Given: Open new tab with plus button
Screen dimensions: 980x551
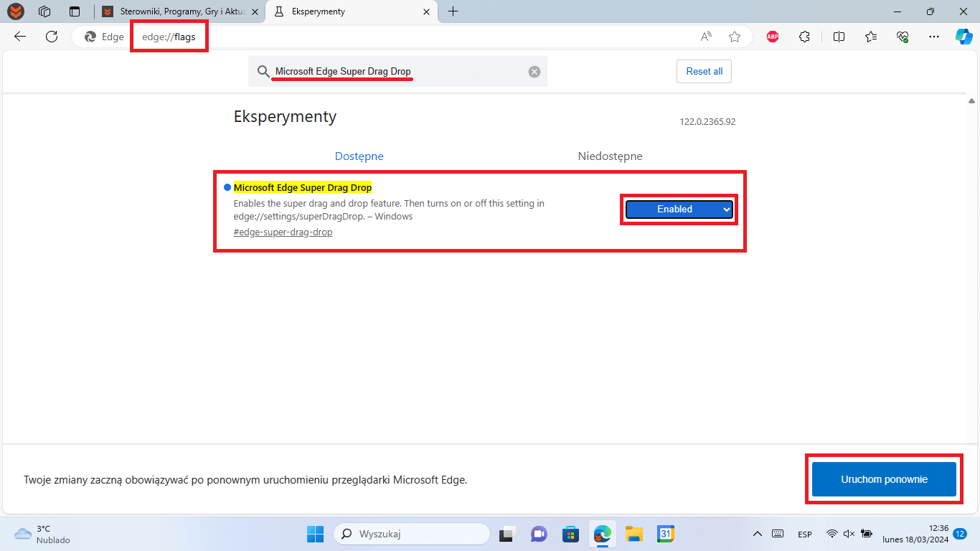Looking at the screenshot, I should click(453, 11).
